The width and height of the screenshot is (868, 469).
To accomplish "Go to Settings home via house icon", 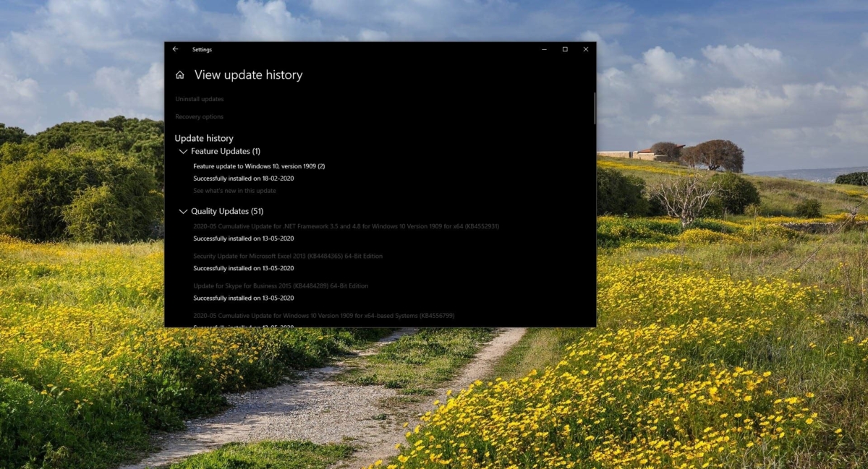I will point(180,75).
